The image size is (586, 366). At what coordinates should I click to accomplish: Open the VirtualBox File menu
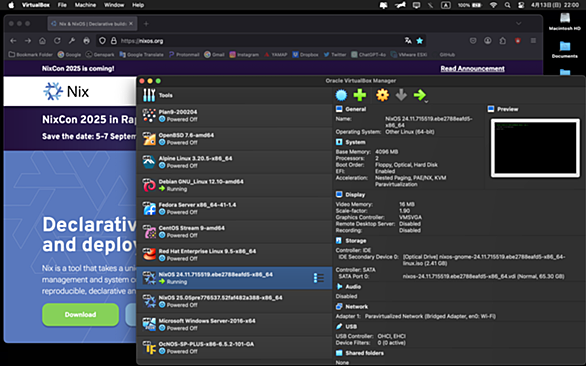[62, 5]
